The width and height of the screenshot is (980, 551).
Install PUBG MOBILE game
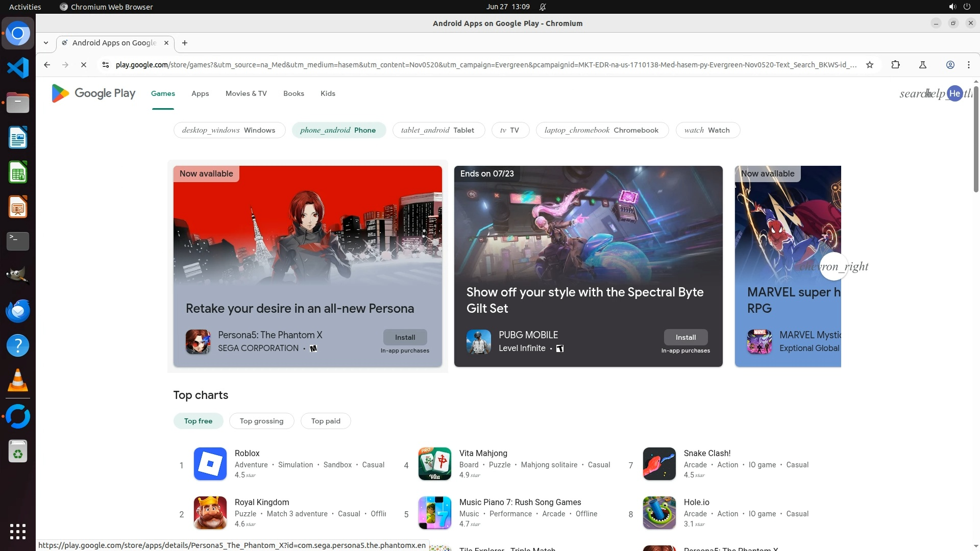tap(685, 337)
